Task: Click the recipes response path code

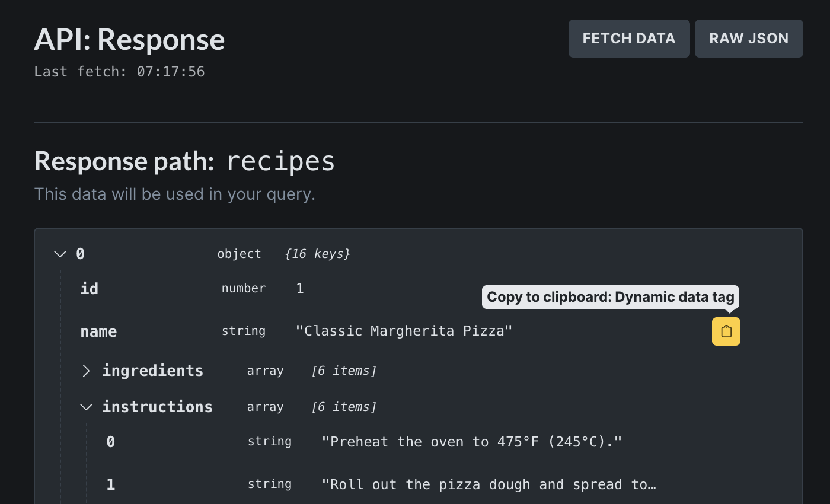Action: point(280,161)
